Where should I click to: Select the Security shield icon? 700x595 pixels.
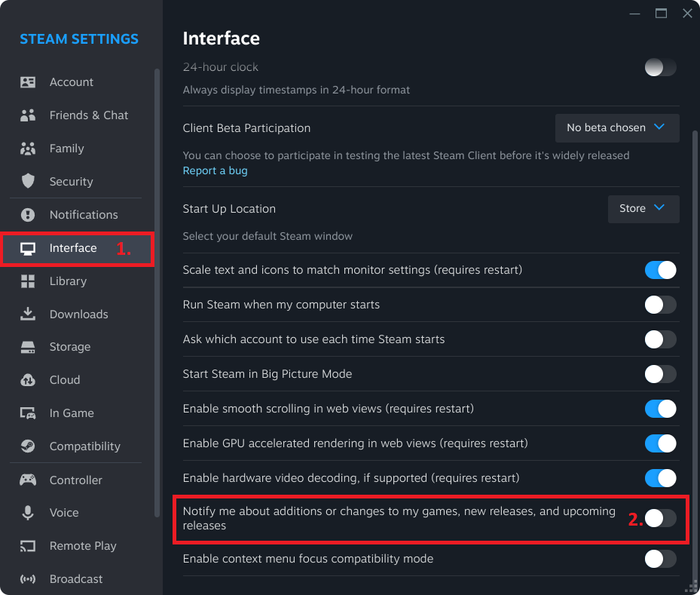click(x=28, y=181)
